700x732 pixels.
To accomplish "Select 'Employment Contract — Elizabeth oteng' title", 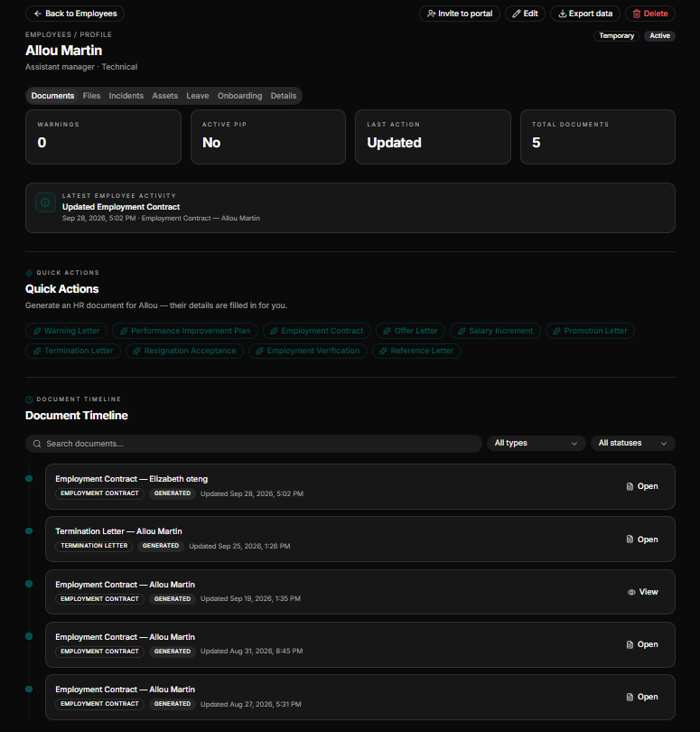I will coord(132,479).
